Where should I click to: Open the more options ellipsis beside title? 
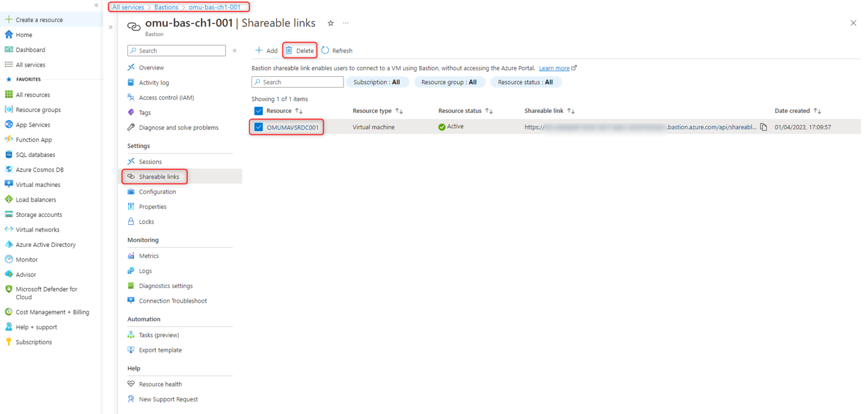tap(346, 23)
